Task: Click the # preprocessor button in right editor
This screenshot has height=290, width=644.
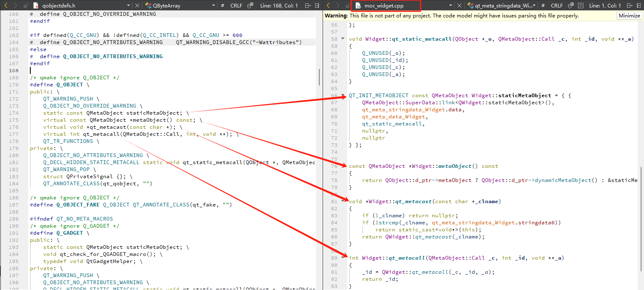Action: coord(543,5)
